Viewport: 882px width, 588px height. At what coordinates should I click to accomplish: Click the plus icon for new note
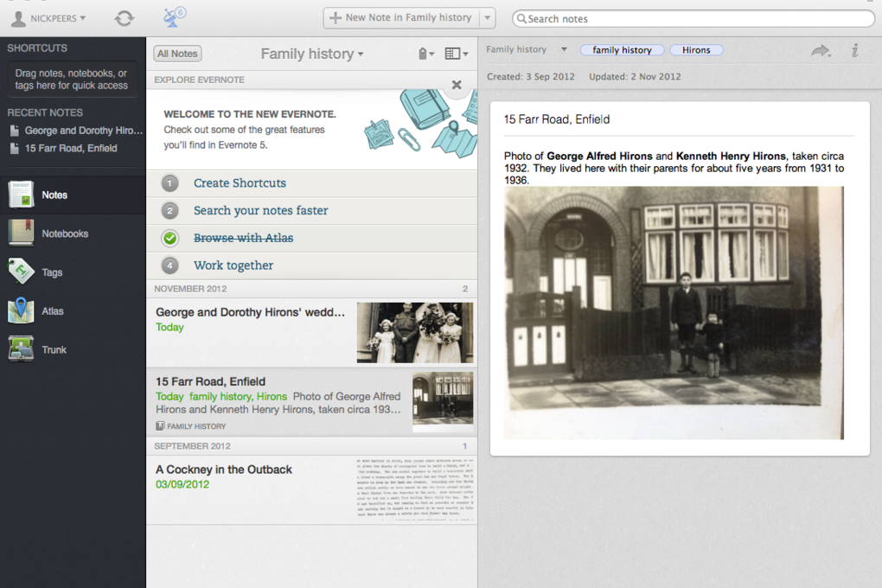pos(336,18)
